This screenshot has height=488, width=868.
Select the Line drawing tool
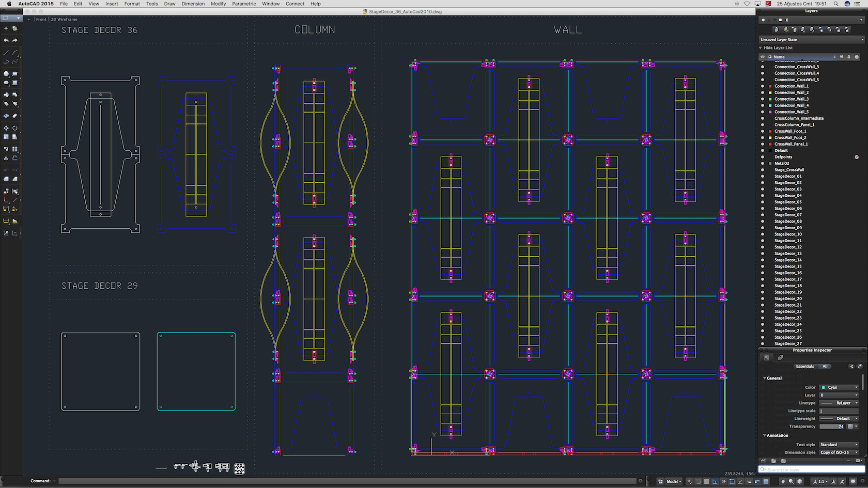pos(6,53)
